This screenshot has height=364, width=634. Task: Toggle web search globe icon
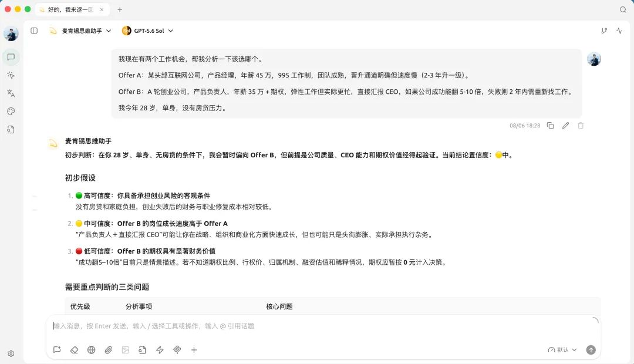point(92,350)
